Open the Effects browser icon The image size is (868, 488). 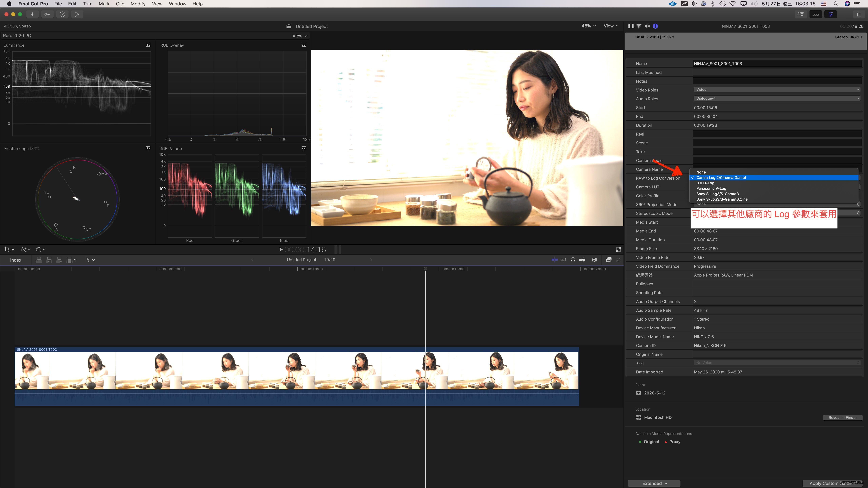pos(609,260)
